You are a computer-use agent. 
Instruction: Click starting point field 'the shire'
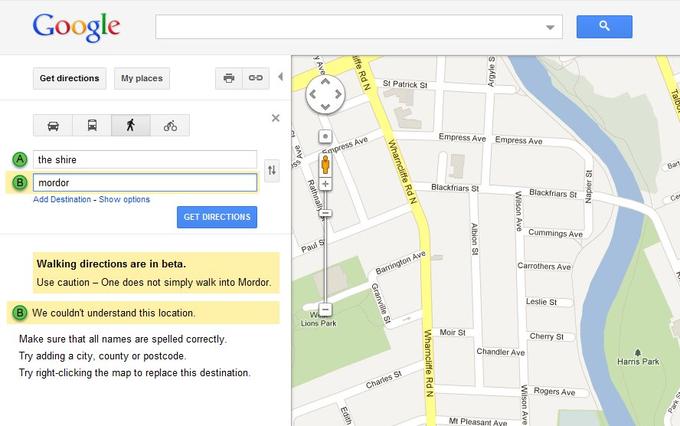pos(145,160)
